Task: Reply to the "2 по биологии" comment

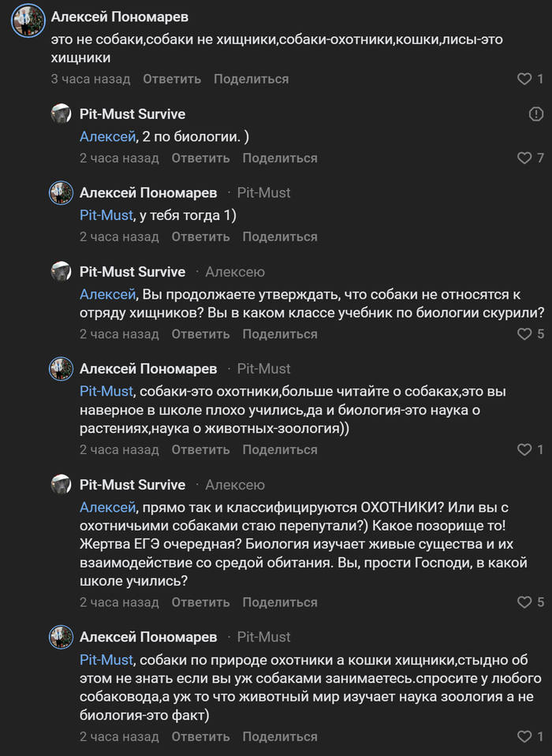Action: tap(200, 158)
